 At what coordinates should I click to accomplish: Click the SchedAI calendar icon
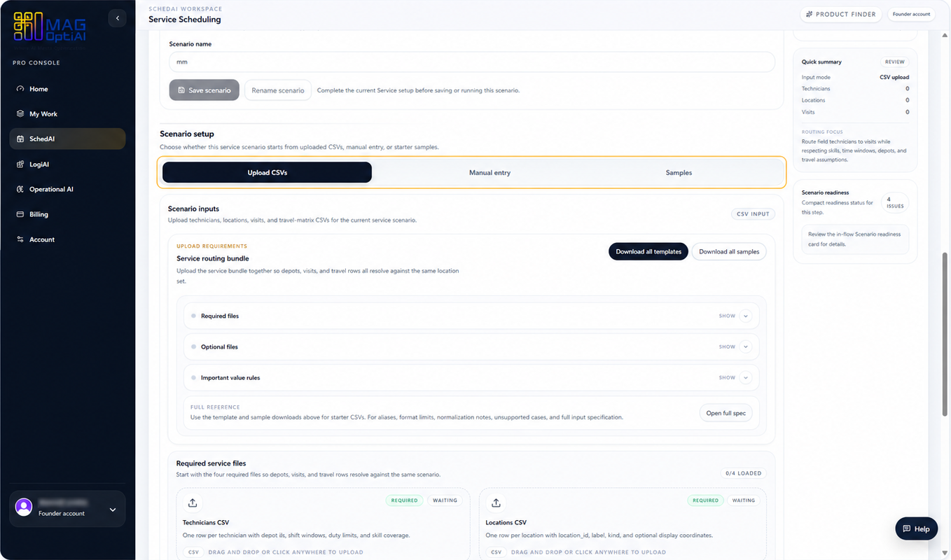point(20,139)
